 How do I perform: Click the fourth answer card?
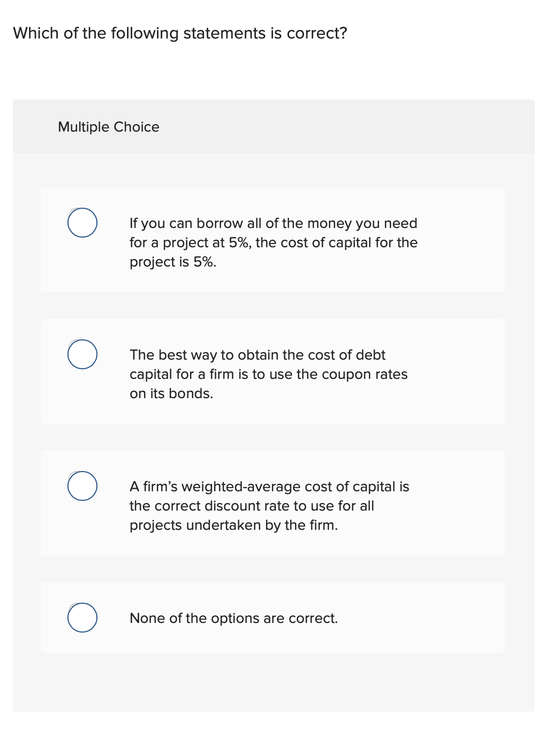point(273,618)
